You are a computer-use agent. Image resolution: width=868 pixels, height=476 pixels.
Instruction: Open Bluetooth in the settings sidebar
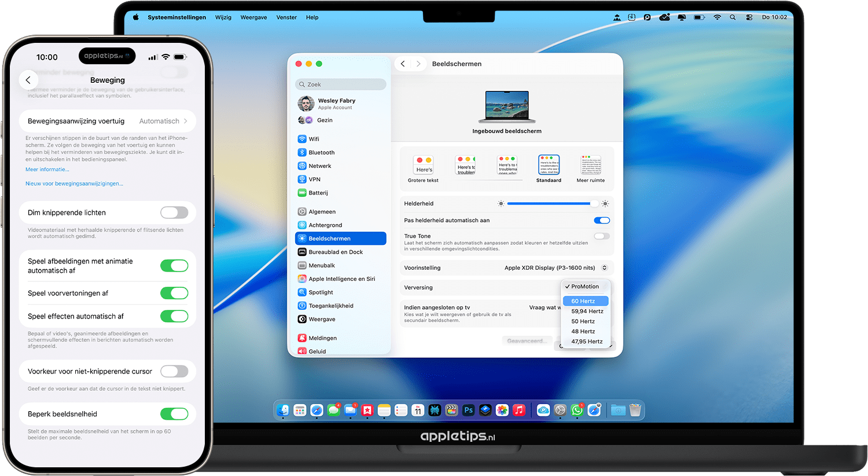tap(340, 152)
